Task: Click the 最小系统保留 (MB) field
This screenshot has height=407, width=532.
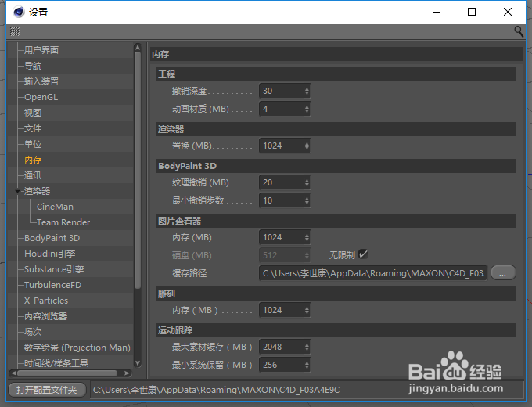Action: (282, 365)
